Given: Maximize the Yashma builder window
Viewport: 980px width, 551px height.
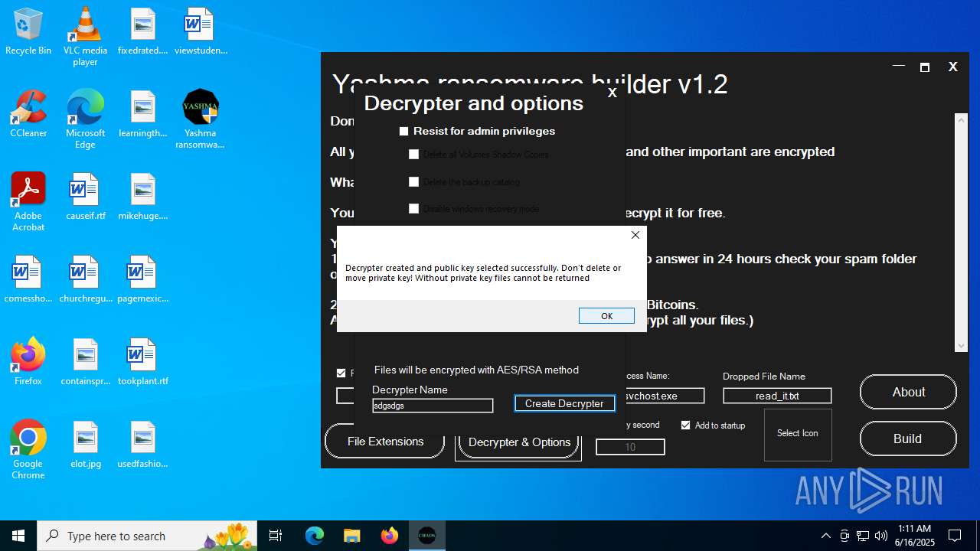Looking at the screenshot, I should [925, 67].
